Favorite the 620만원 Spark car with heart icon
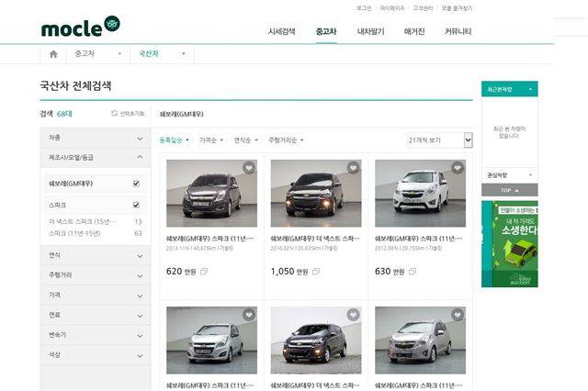588x391 pixels. (x=249, y=168)
